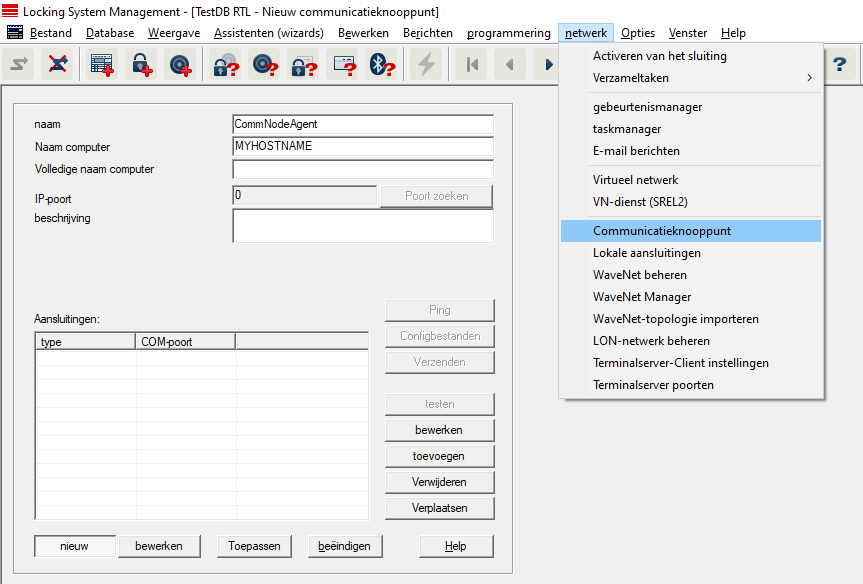Go to first record using toolbar arrow
The width and height of the screenshot is (863, 584).
pyautogui.click(x=471, y=65)
